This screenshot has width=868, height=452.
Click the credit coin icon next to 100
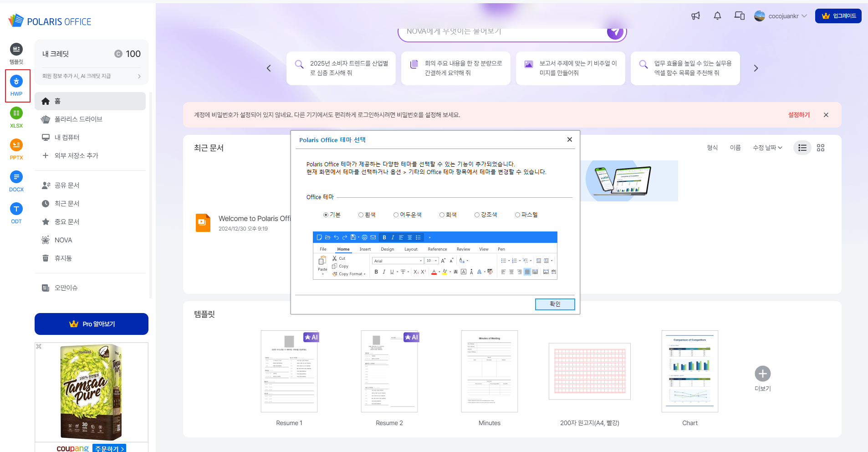(118, 54)
